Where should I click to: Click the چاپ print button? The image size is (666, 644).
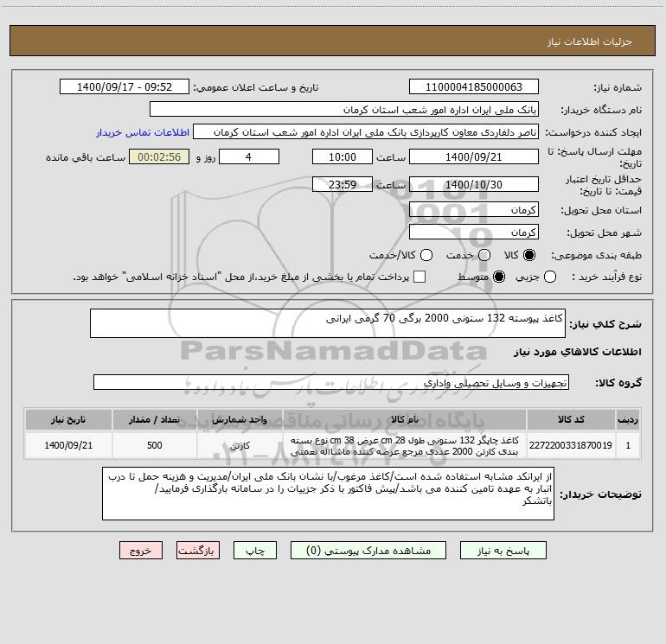255,550
